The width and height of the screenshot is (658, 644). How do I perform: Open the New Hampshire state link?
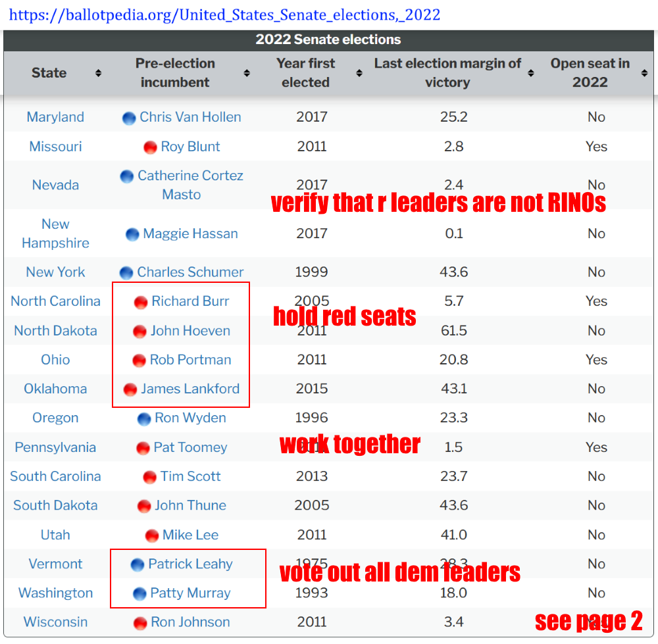[55, 234]
